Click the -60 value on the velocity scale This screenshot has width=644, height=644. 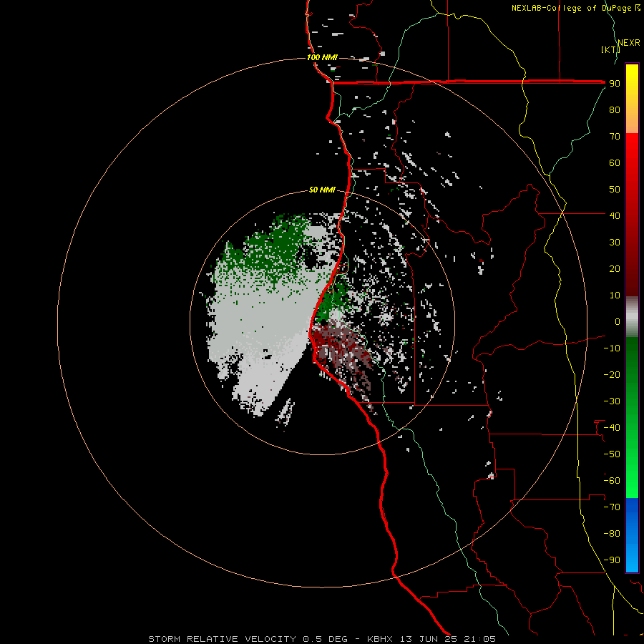pyautogui.click(x=612, y=481)
